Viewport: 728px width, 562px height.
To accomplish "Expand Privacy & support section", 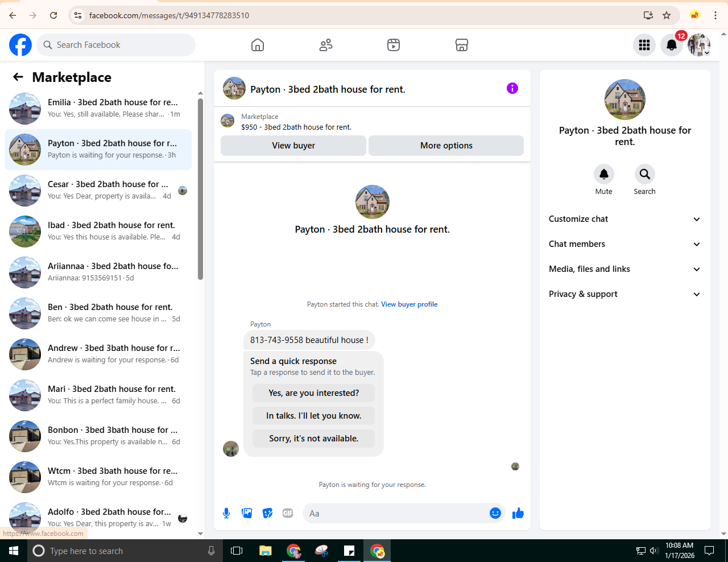I will point(624,294).
